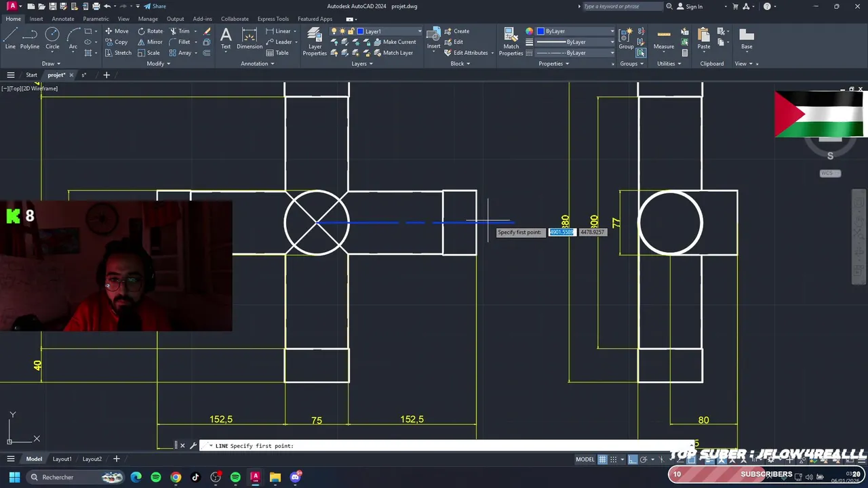Switch to the Parametric tab
The image size is (868, 488).
[x=96, y=19]
